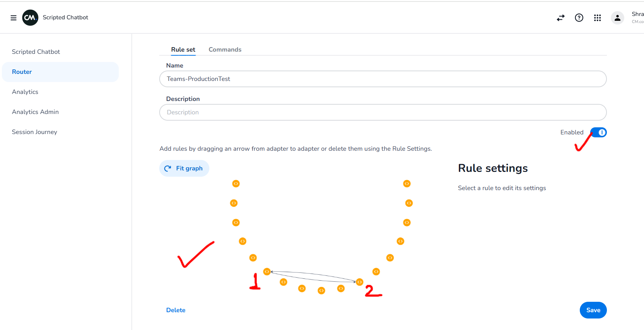Image resolution: width=644 pixels, height=330 pixels.
Task: Select the adapter node labeled 1
Action: pos(267,272)
